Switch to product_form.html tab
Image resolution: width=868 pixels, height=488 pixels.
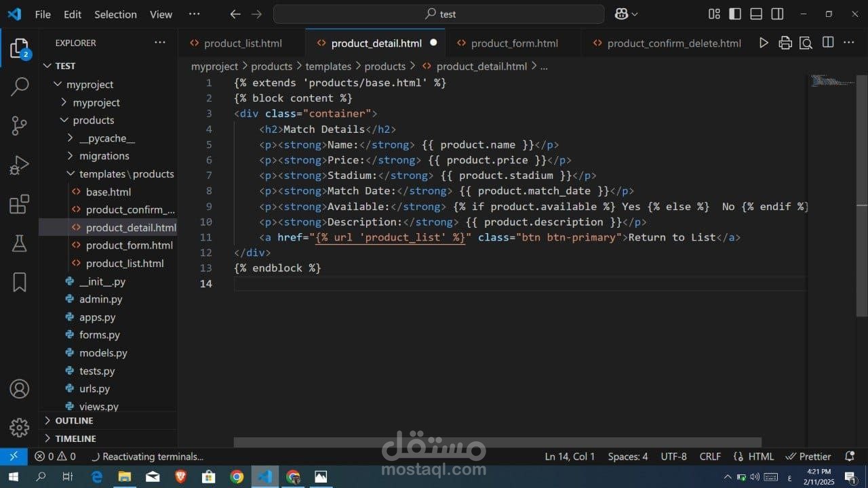pos(513,43)
